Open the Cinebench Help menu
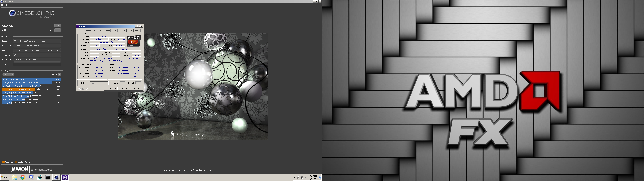 pyautogui.click(x=8, y=5)
